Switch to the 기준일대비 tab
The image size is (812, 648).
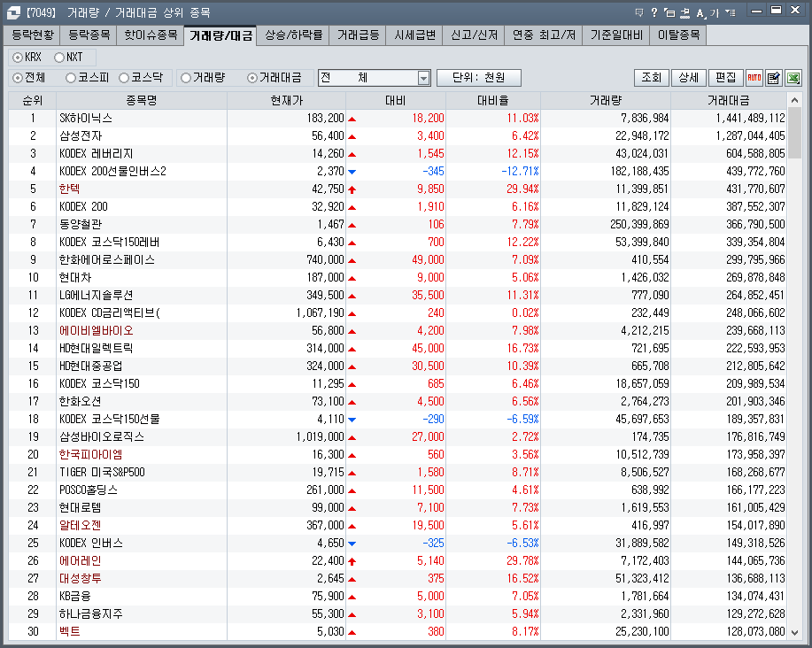(x=616, y=35)
